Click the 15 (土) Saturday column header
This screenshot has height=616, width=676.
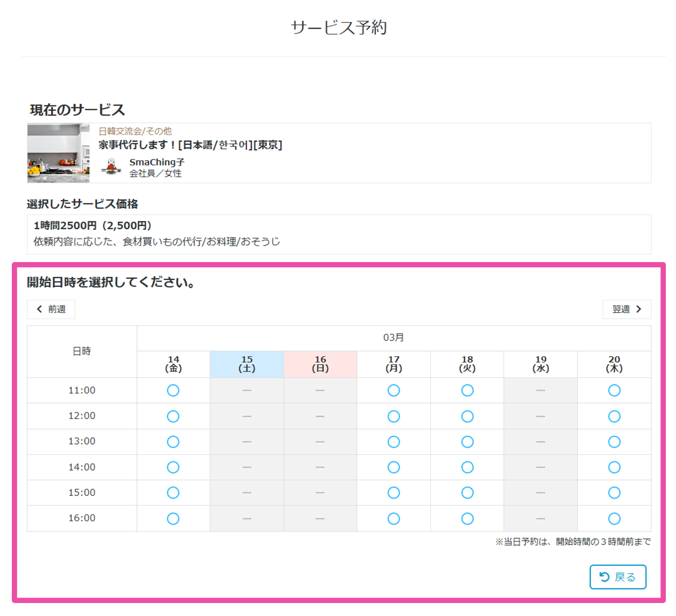(x=247, y=364)
